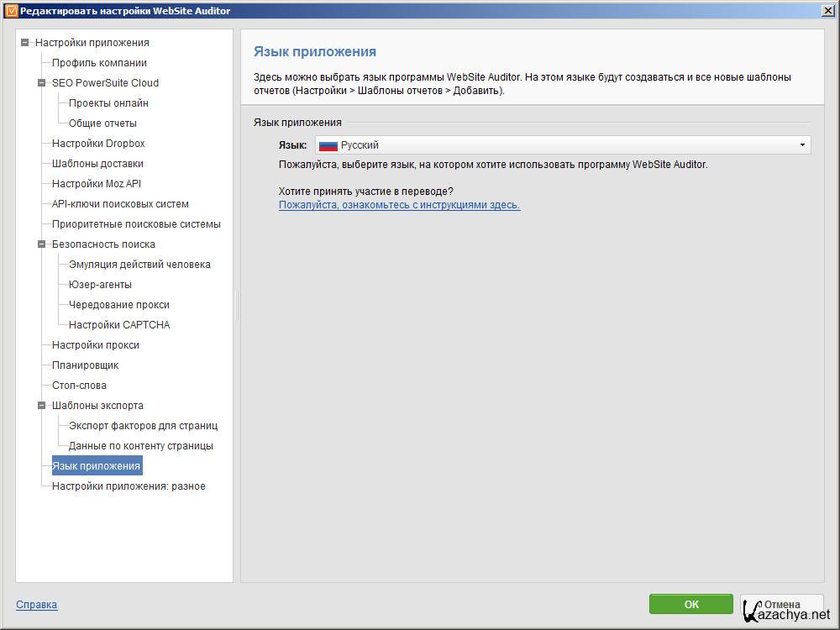The image size is (840, 630).
Task: Go to Юзер-агенты settings
Action: [x=100, y=285]
